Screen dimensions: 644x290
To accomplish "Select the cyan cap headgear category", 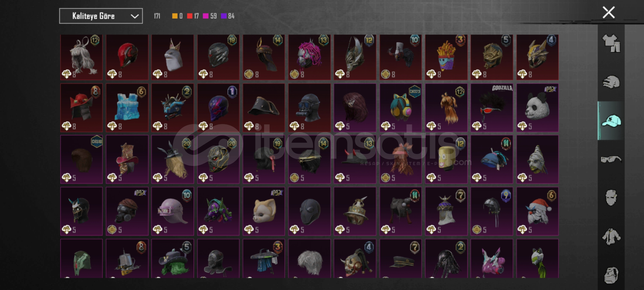I will pyautogui.click(x=611, y=121).
